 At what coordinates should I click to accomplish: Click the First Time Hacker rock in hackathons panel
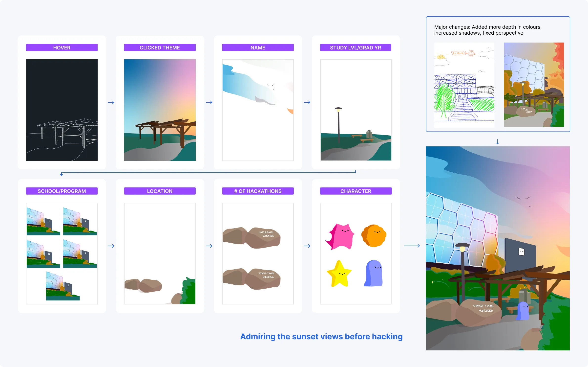pyautogui.click(x=264, y=279)
